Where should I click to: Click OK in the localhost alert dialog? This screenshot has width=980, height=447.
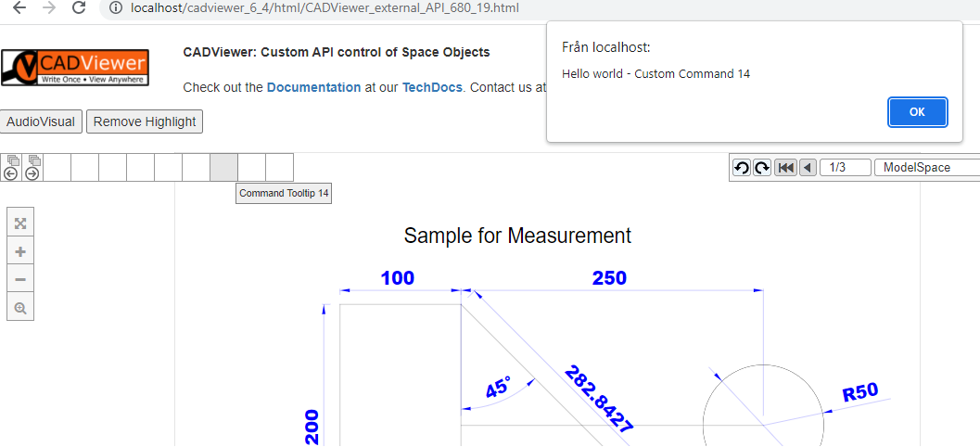[917, 112]
